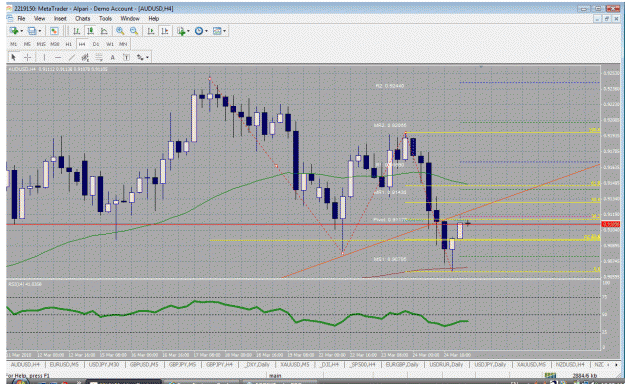
Task: Switch to the GBPUSD,M5 chart tab
Action: pyautogui.click(x=144, y=364)
